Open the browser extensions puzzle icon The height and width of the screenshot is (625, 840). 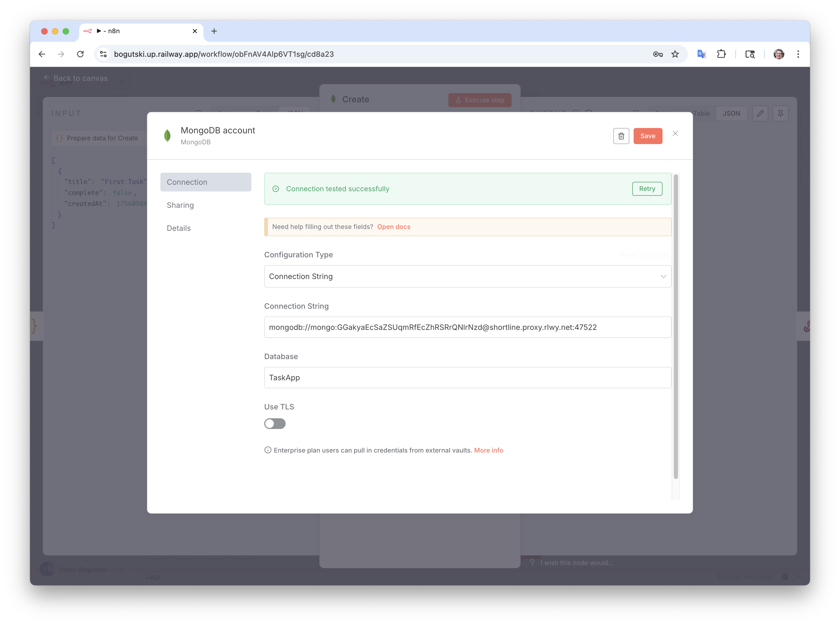[721, 54]
